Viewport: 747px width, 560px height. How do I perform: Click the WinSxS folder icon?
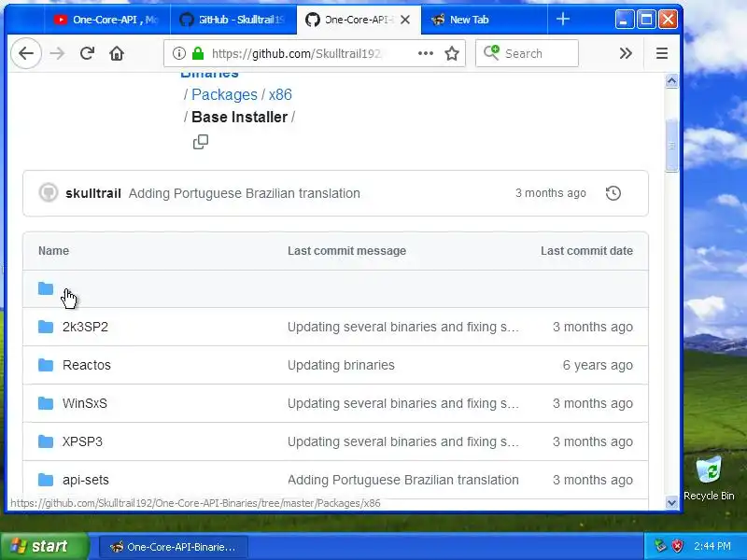pos(46,403)
